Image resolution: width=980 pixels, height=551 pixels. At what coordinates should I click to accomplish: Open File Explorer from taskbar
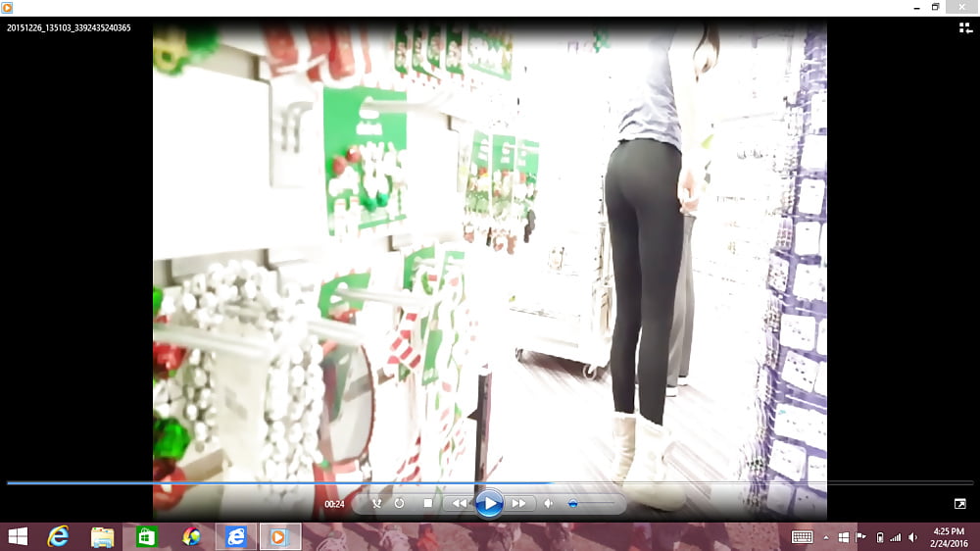pyautogui.click(x=102, y=536)
